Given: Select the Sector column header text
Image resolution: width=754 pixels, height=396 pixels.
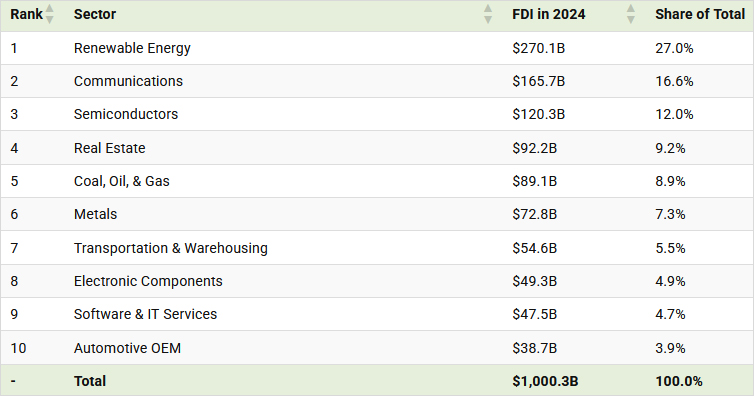Looking at the screenshot, I should pos(95,14).
